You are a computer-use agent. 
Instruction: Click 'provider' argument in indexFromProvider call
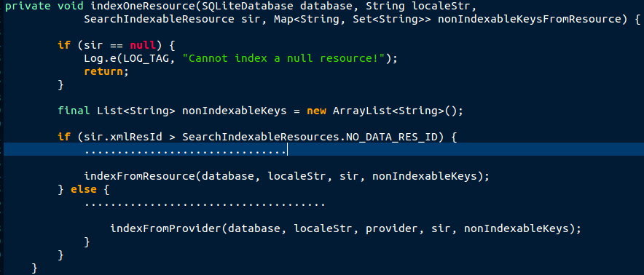coord(392,228)
